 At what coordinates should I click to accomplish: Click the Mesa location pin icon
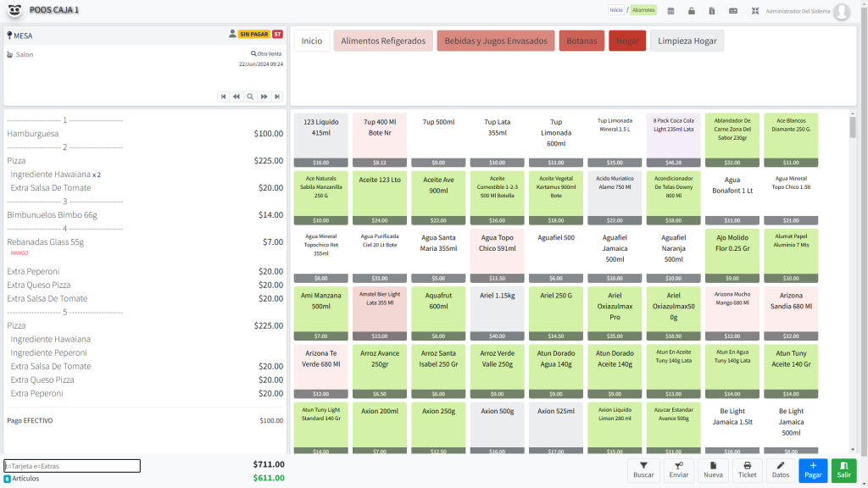point(9,36)
